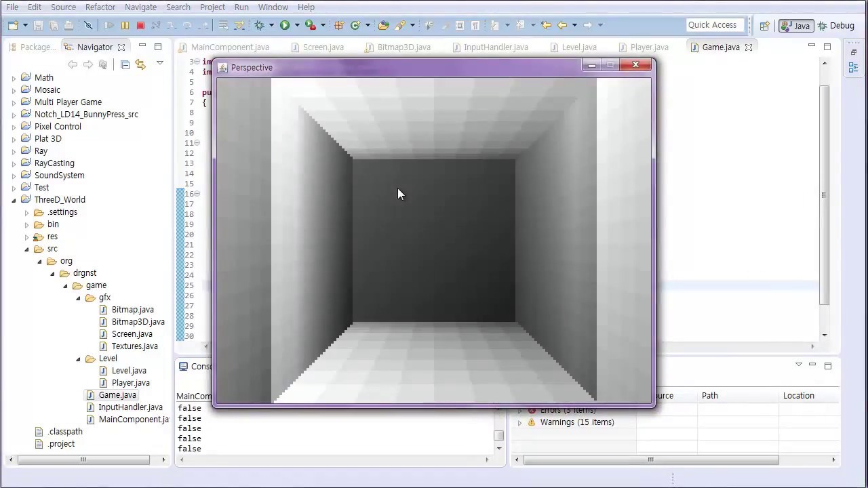Image resolution: width=868 pixels, height=488 pixels.
Task: Click the Run Last Tool external tools icon
Action: [x=310, y=25]
